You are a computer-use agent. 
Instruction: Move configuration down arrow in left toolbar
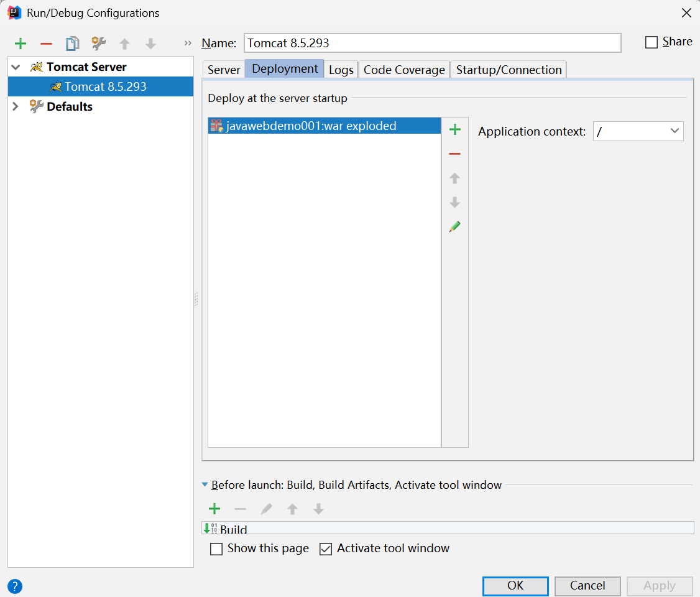151,44
